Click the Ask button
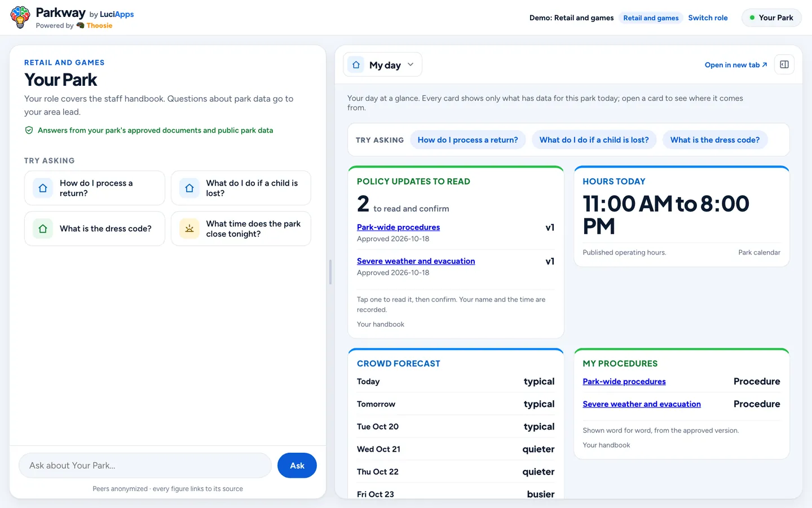812x508 pixels. [x=297, y=466]
